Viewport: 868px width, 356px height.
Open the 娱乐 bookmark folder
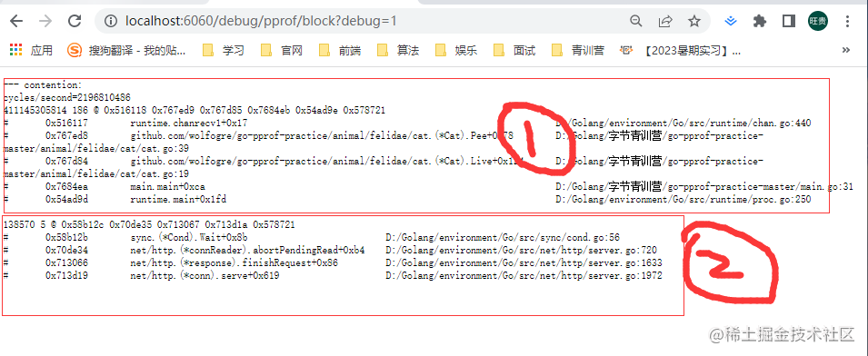click(456, 51)
